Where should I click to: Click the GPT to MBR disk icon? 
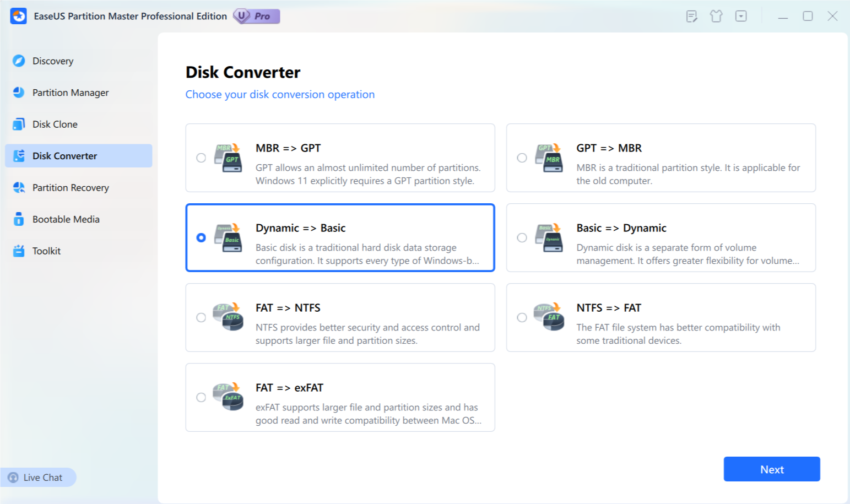click(549, 158)
